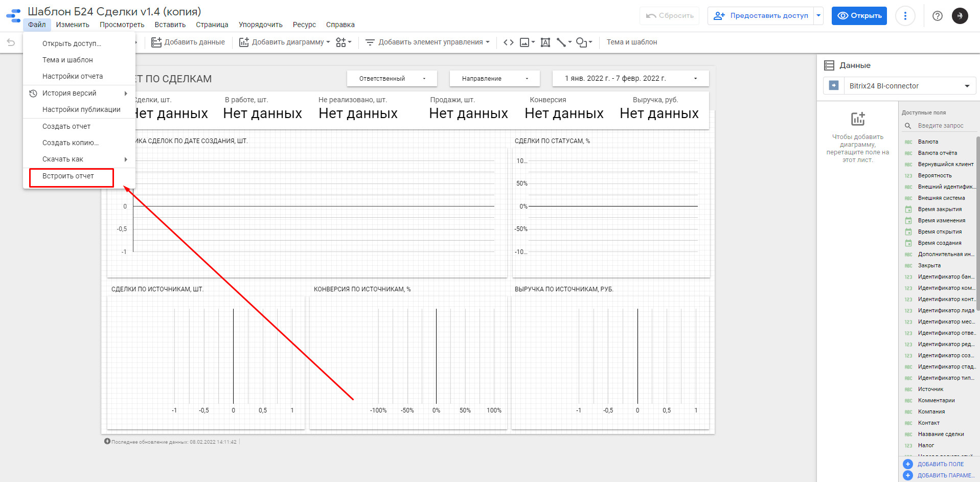Click the Looker Studio logo

[x=13, y=16]
